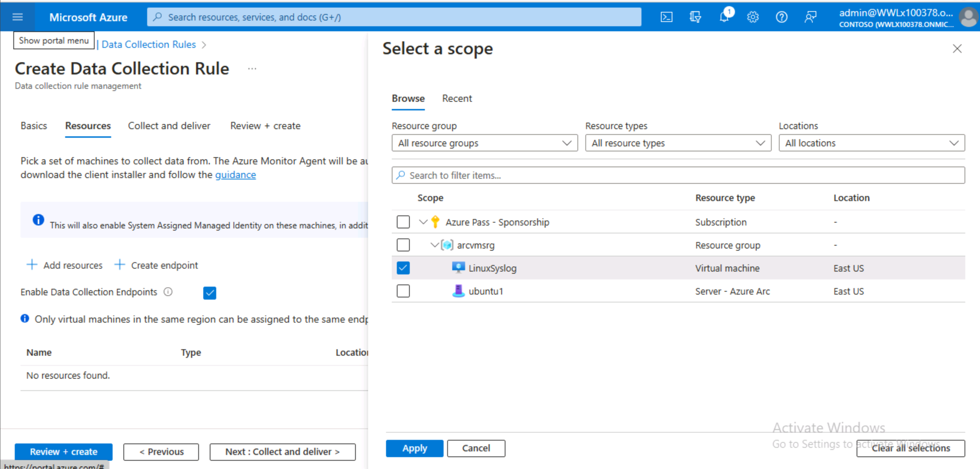Enable the Azure Pass - Sponsorship checkbox
Viewport: 980px width, 469px height.
point(403,222)
